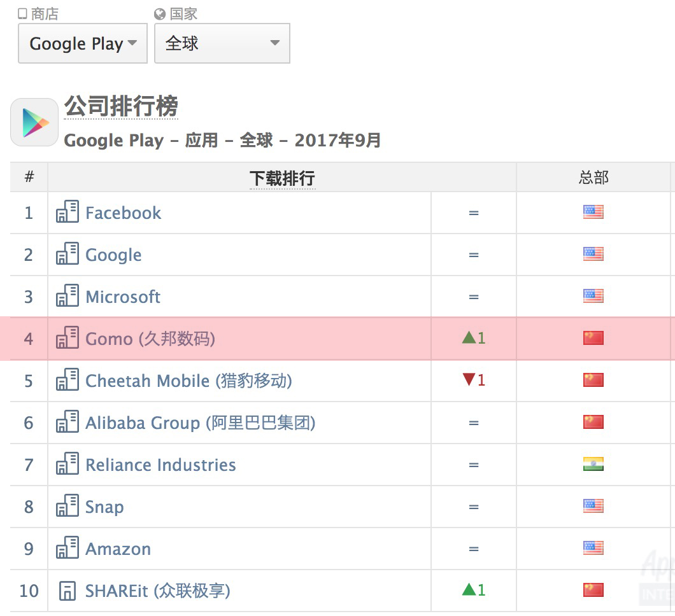This screenshot has height=616, width=675.
Task: Click the China flag in Alibaba row
Action: (593, 422)
